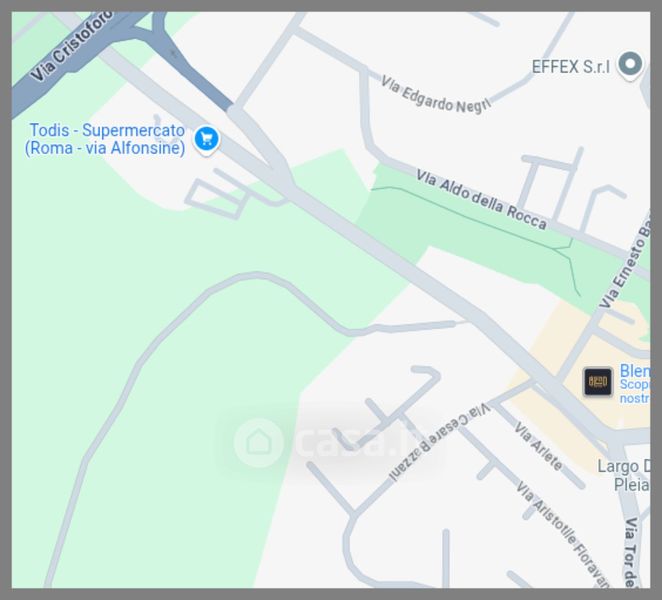Click the Todis supermarket shopping cart pin
662x600 pixels.
tap(206, 139)
